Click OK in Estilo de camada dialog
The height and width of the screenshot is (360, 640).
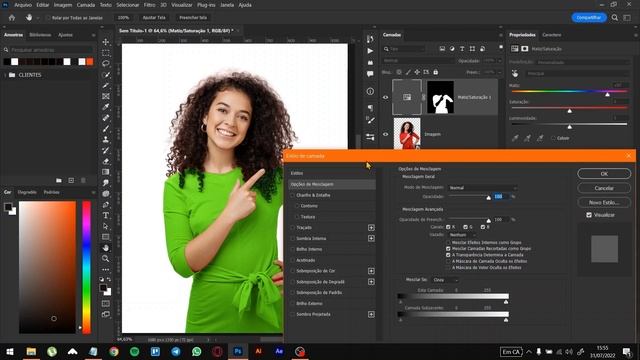point(604,173)
